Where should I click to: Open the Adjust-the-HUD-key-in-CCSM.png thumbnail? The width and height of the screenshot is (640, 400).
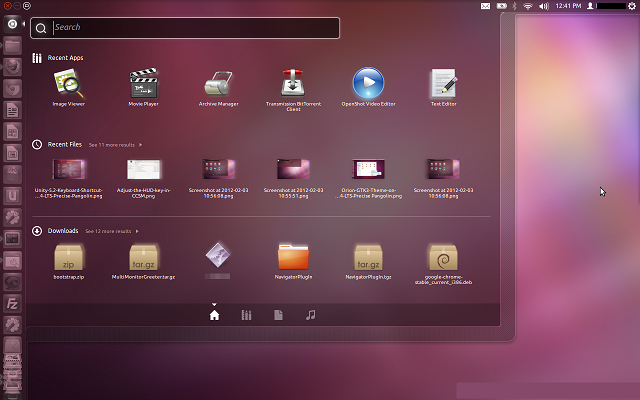(144, 169)
